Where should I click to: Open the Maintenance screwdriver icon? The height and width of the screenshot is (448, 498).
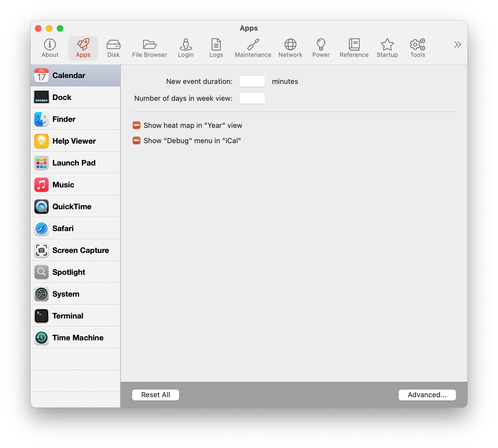(x=253, y=45)
